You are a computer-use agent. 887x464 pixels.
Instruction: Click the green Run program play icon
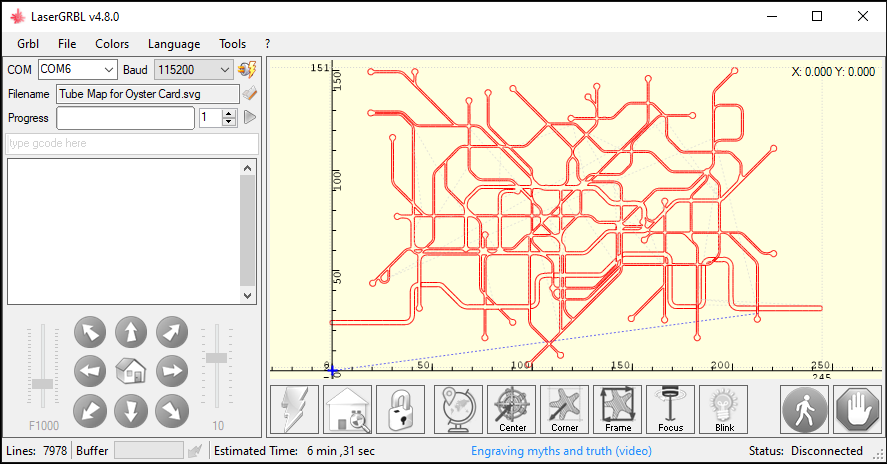pyautogui.click(x=249, y=117)
